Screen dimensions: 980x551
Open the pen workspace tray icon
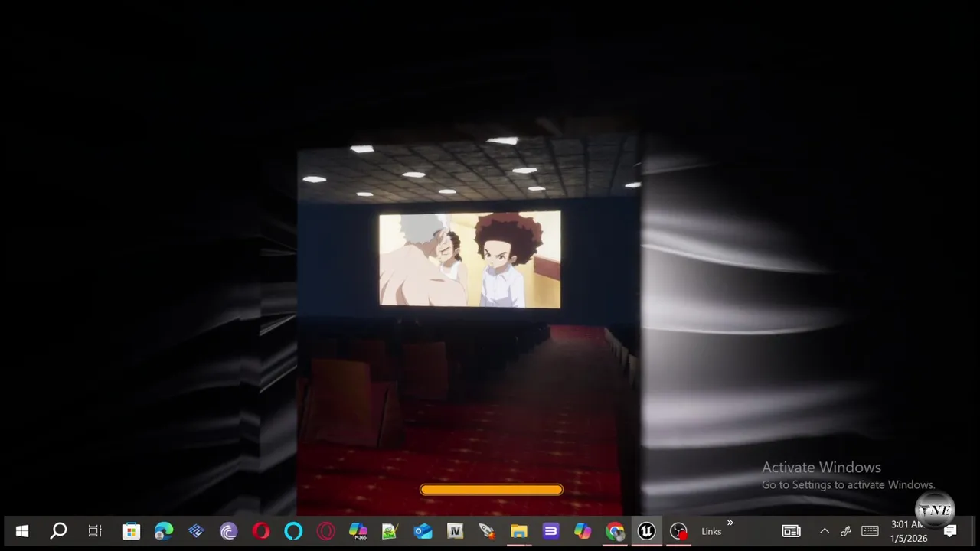point(846,531)
